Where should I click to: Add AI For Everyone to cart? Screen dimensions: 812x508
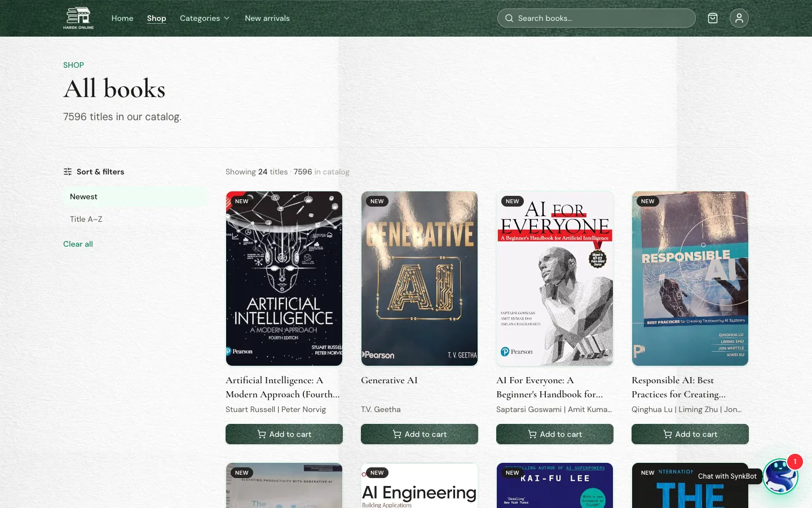(555, 434)
